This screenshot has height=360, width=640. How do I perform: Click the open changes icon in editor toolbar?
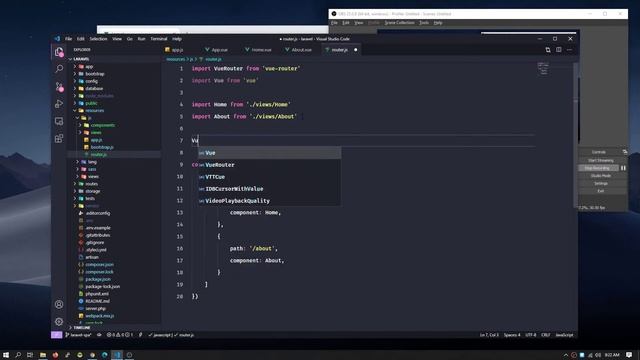tap(548, 50)
